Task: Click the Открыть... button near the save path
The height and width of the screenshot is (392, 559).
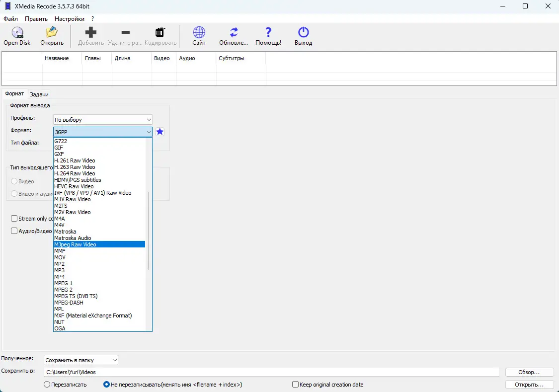Action: click(529, 385)
